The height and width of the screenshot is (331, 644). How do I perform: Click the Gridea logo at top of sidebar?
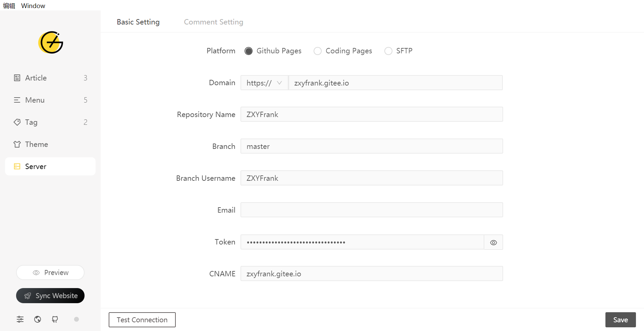point(50,43)
